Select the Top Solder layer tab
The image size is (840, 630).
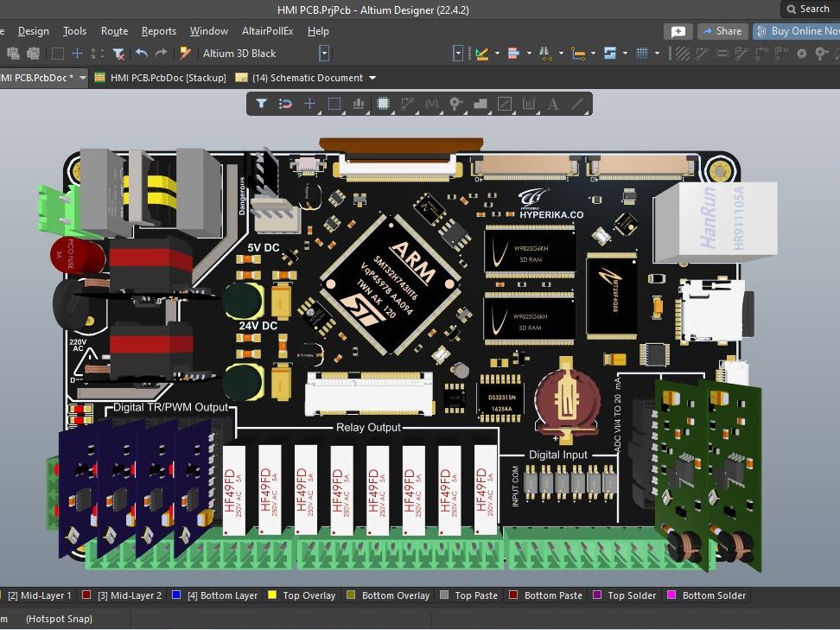pos(625,595)
